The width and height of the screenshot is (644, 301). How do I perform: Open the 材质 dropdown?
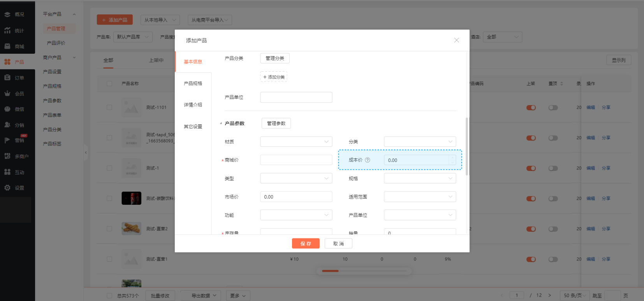[x=296, y=142]
